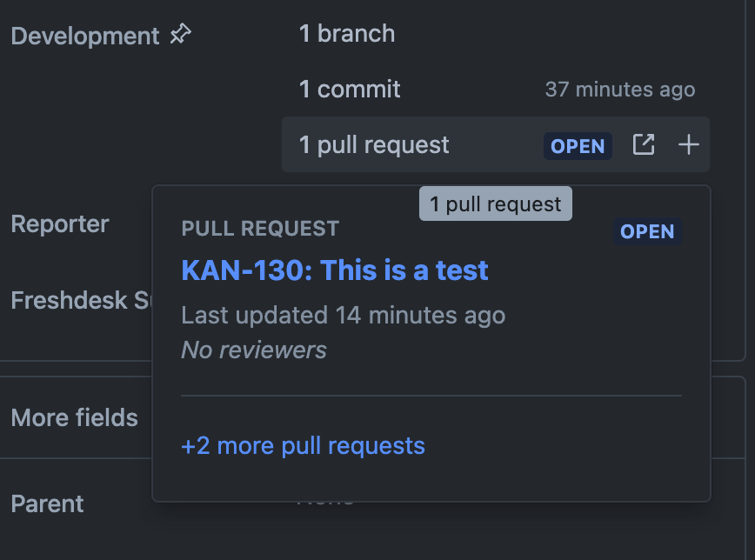The width and height of the screenshot is (755, 560).
Task: Open the 1 pull request details flyout
Action: pyautogui.click(x=373, y=144)
